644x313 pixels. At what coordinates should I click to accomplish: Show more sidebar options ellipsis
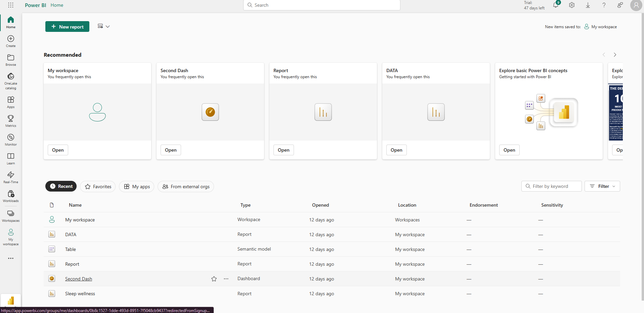pyautogui.click(x=11, y=258)
